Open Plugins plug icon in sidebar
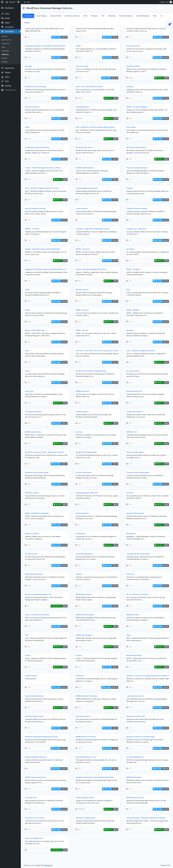 [x=2, y=72]
